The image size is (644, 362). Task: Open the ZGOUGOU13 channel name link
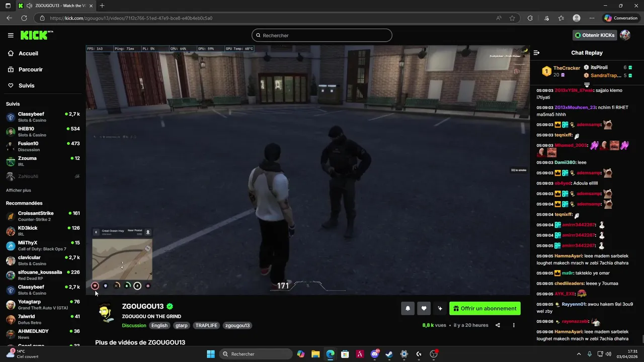[143, 306]
